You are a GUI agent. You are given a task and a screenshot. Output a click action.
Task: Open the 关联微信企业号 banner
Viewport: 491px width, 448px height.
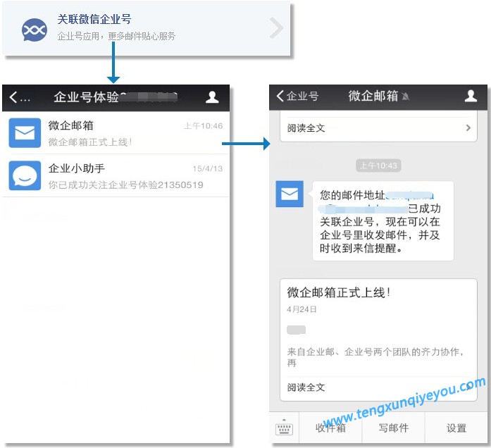click(x=147, y=28)
